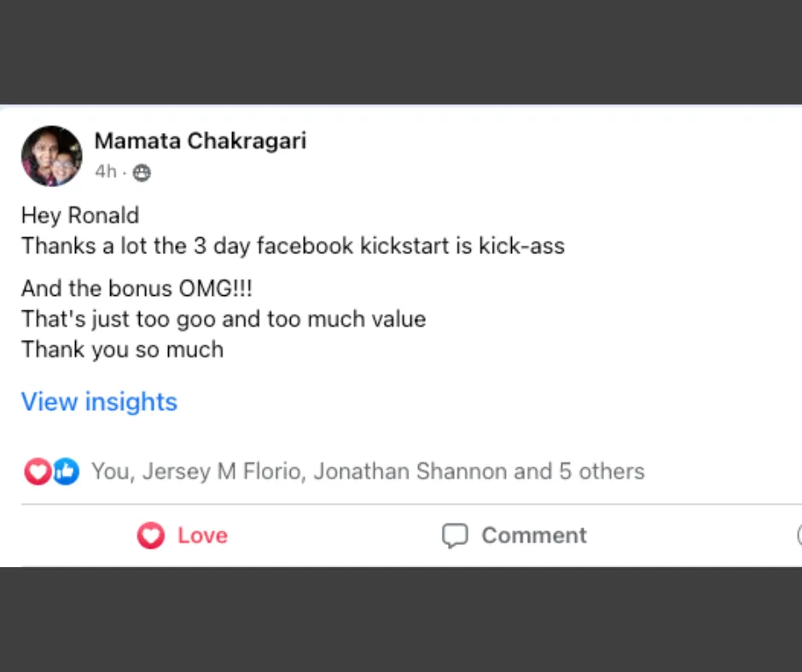802x672 pixels.
Task: Open the Mamata Chakragari profile name
Action: click(x=200, y=141)
